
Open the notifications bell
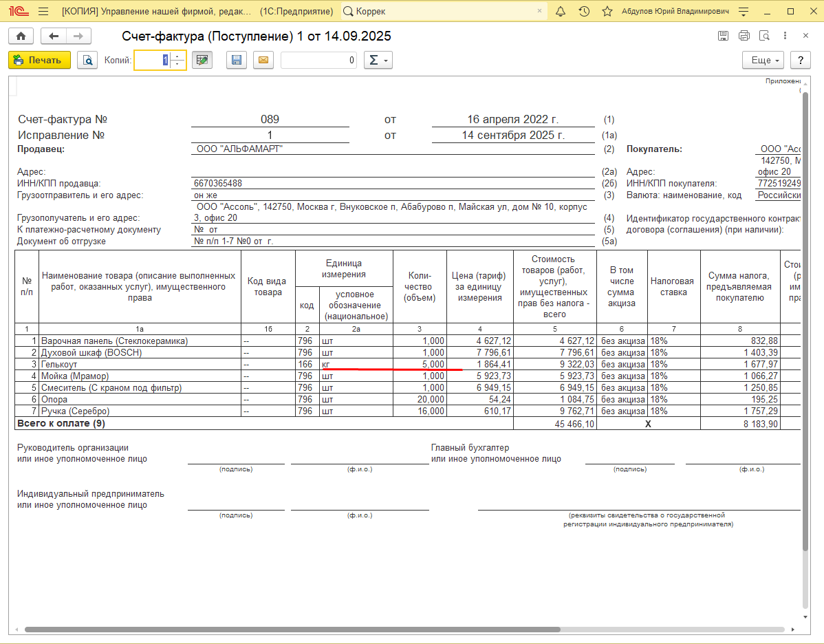coord(561,11)
